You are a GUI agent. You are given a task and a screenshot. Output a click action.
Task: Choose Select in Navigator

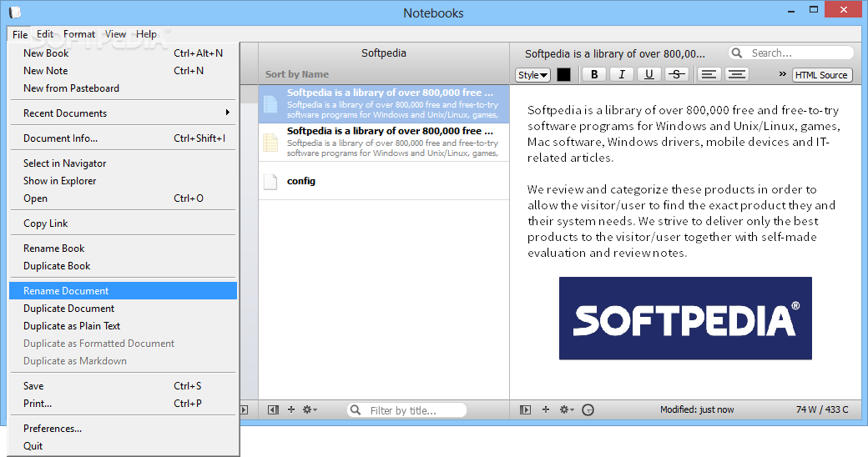[x=124, y=163]
